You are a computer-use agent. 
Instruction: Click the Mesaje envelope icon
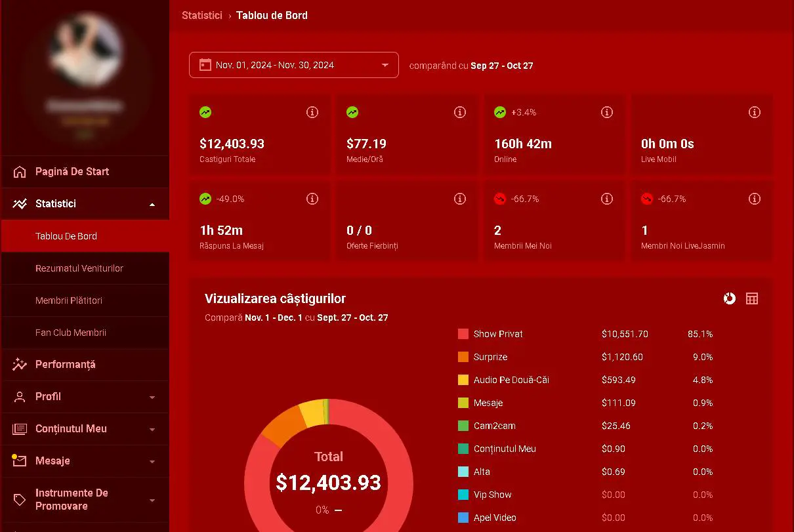coord(20,461)
